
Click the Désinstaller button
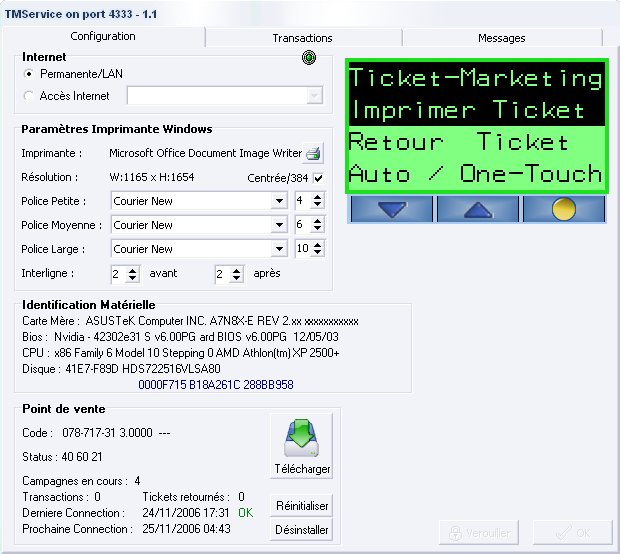tap(301, 530)
